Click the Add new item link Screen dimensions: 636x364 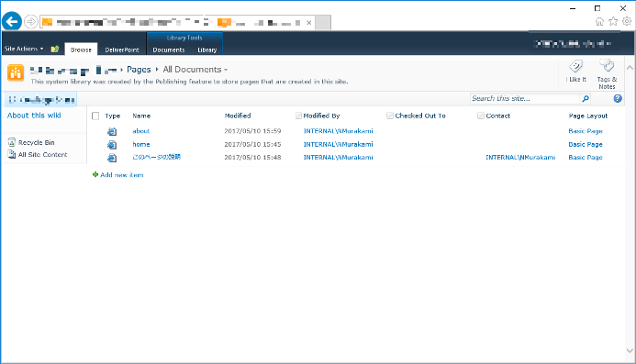pyautogui.click(x=122, y=175)
